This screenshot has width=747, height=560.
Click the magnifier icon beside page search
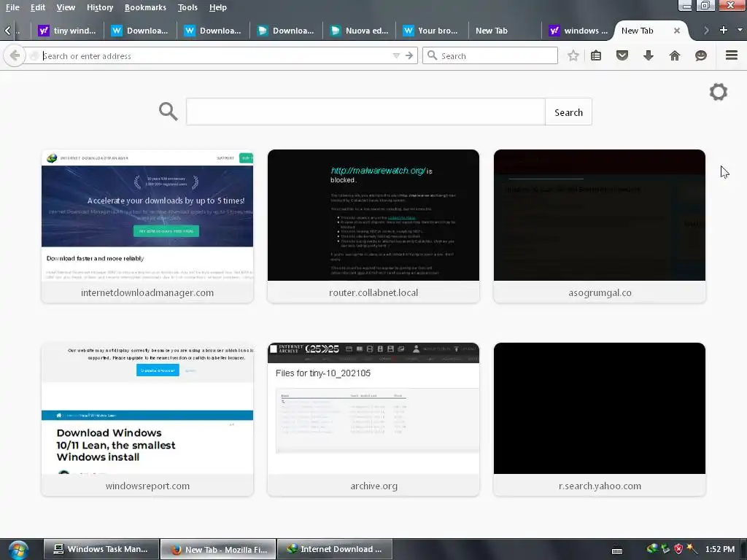pyautogui.click(x=169, y=112)
